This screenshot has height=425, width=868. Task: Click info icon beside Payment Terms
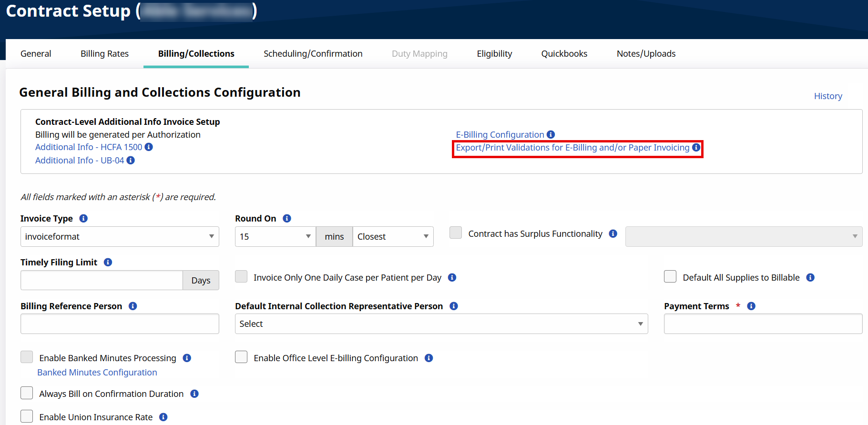tap(751, 306)
